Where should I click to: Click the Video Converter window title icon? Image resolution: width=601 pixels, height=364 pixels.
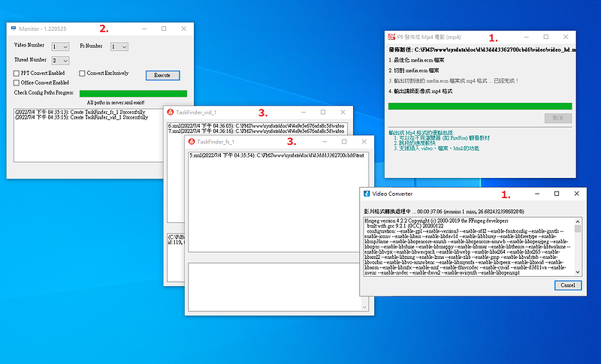click(367, 194)
